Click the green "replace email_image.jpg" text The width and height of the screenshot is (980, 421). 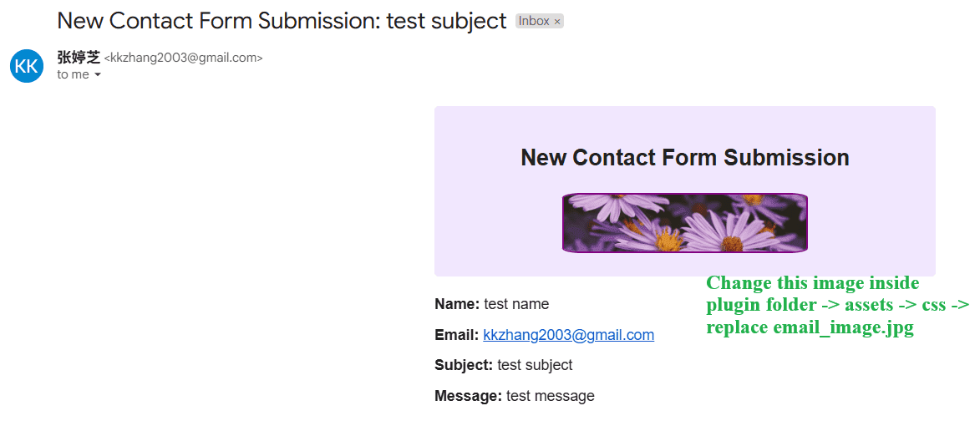(810, 327)
